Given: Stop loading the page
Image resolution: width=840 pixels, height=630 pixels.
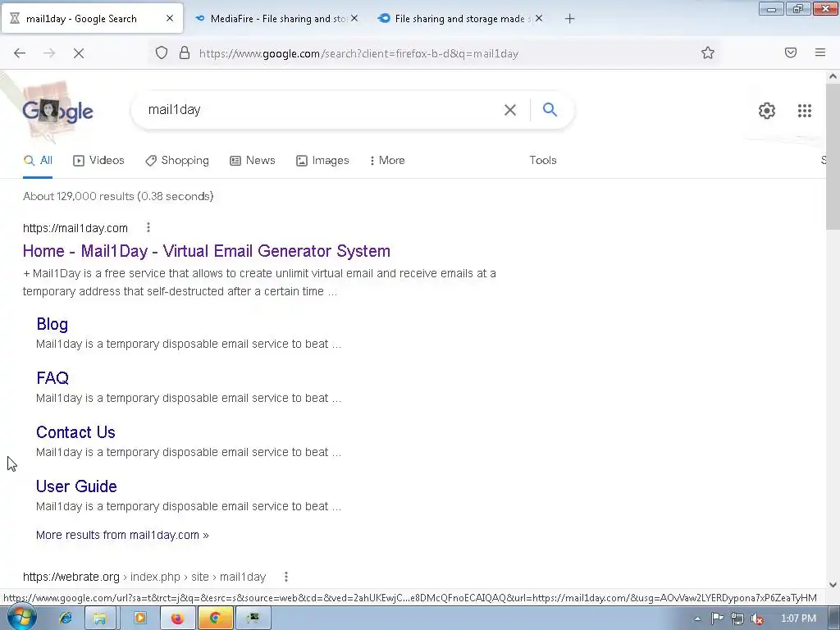Looking at the screenshot, I should click(79, 53).
